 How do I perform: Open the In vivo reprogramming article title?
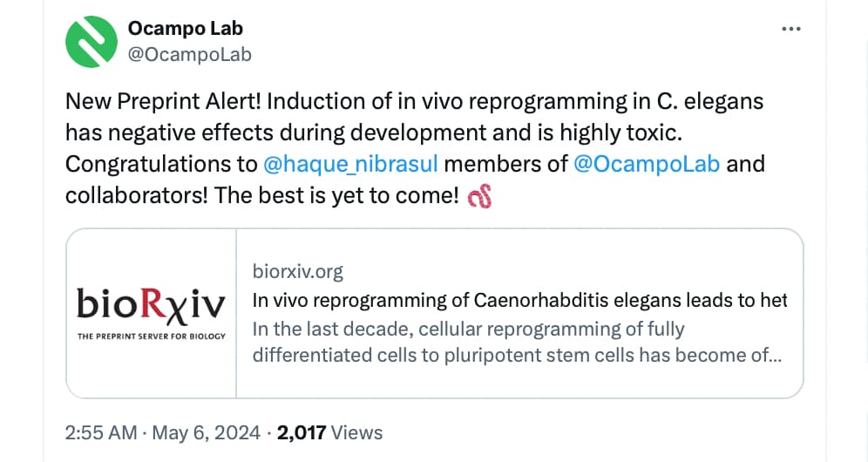point(519,300)
